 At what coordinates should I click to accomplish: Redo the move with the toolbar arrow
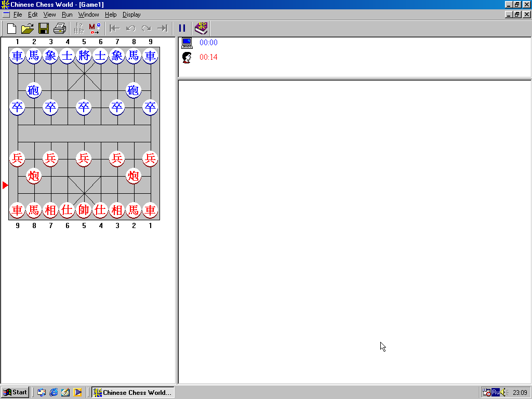coord(147,29)
